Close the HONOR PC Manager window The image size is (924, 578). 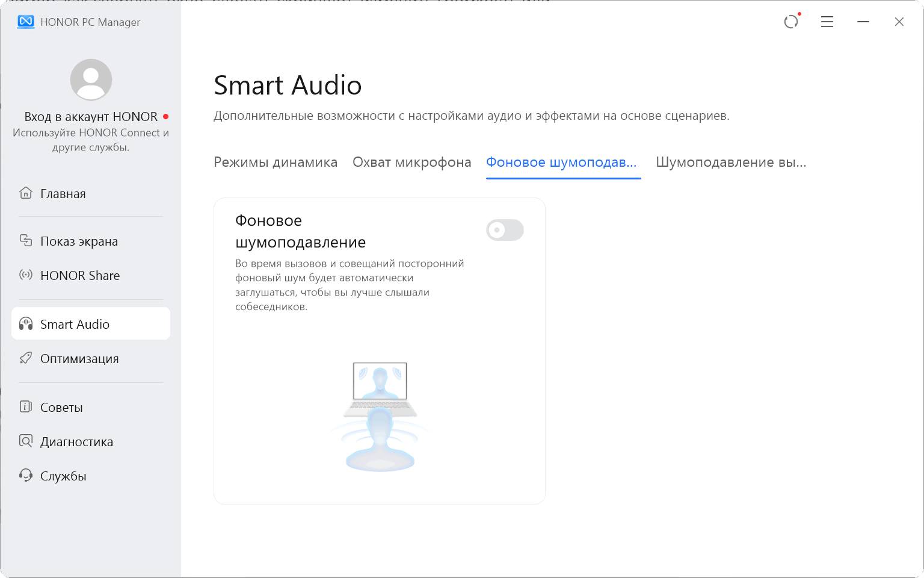tap(899, 22)
